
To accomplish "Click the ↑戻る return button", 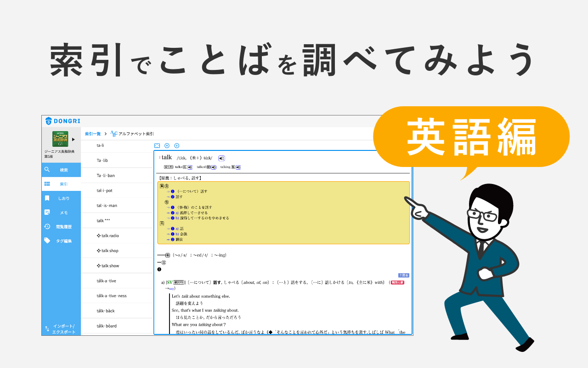I will pos(403,276).
